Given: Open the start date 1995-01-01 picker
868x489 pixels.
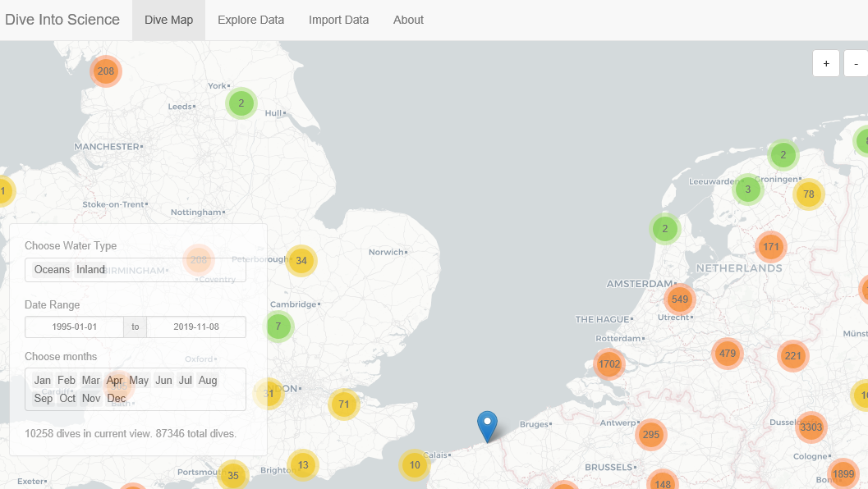Looking at the screenshot, I should pos(75,327).
